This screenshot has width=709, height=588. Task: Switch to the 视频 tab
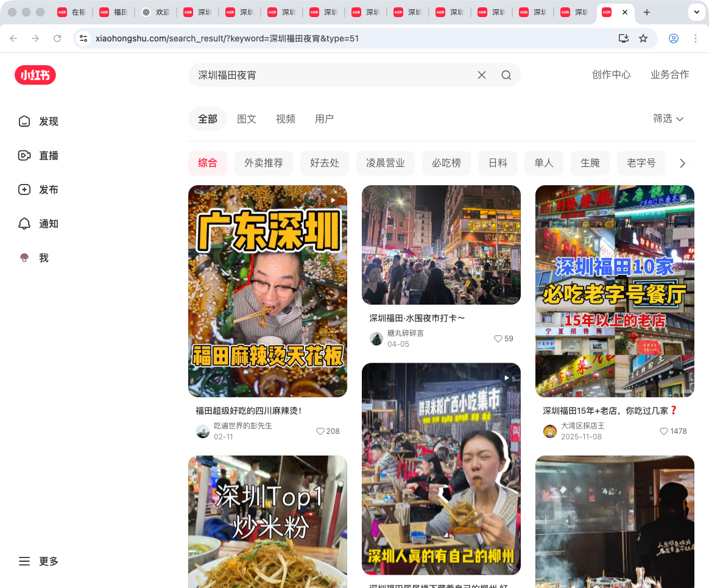(x=286, y=119)
